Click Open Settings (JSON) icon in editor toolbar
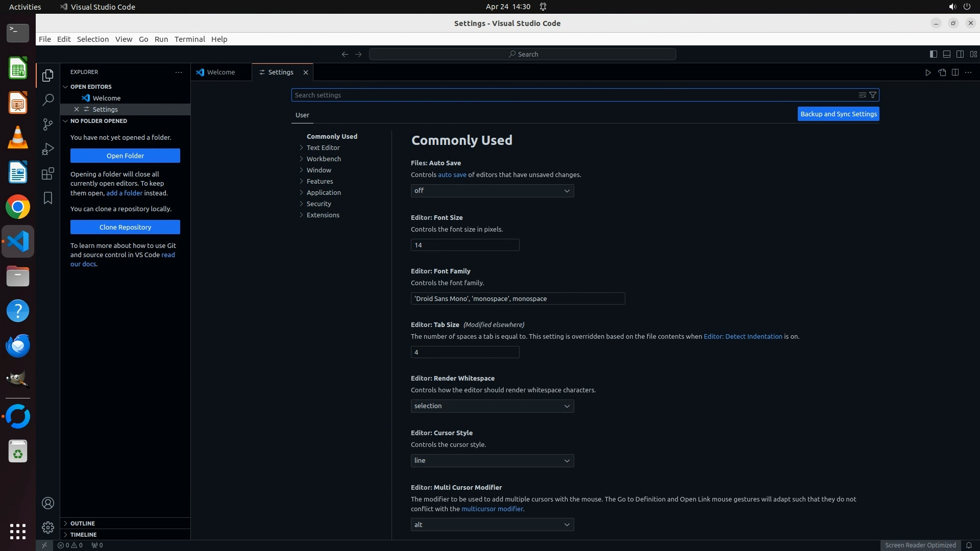This screenshot has height=551, width=980. 942,72
